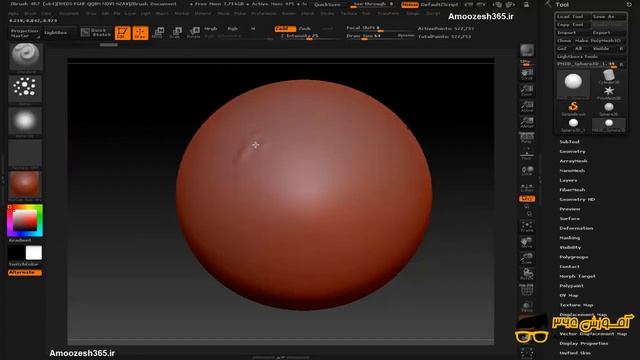640x360 pixels.
Task: Expand the SubTool subpalette
Action: coord(569,142)
